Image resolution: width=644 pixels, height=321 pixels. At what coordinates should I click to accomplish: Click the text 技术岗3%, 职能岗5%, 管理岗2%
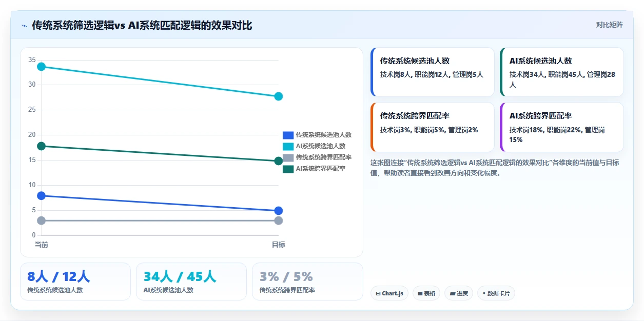click(x=429, y=130)
